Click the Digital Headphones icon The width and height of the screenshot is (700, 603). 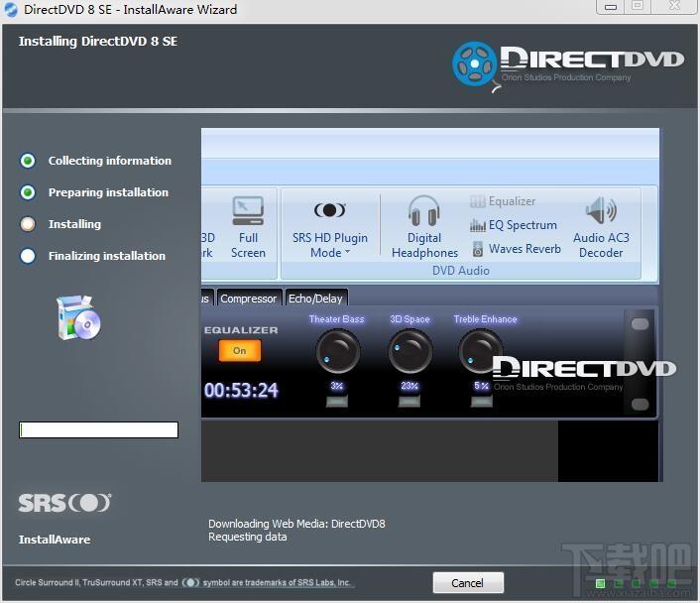coord(424,211)
